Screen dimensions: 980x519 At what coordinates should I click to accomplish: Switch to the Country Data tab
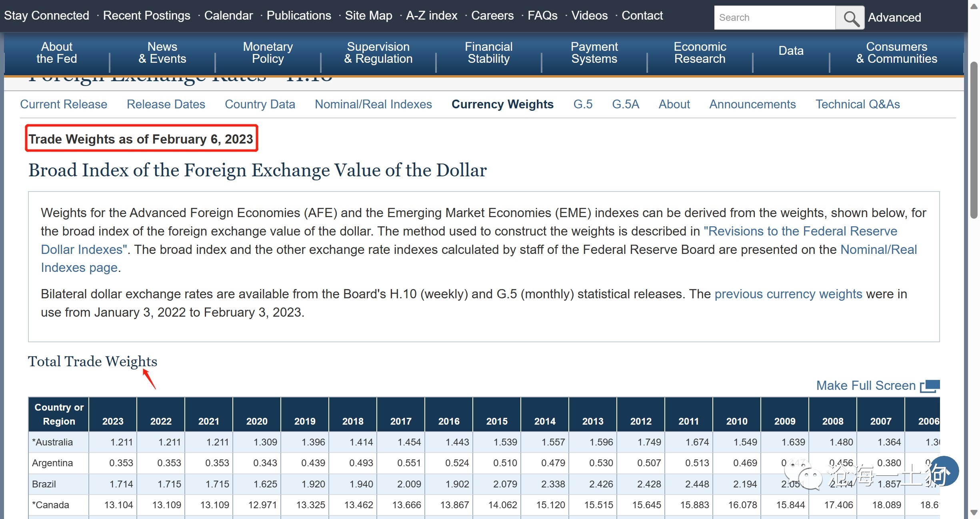point(260,104)
